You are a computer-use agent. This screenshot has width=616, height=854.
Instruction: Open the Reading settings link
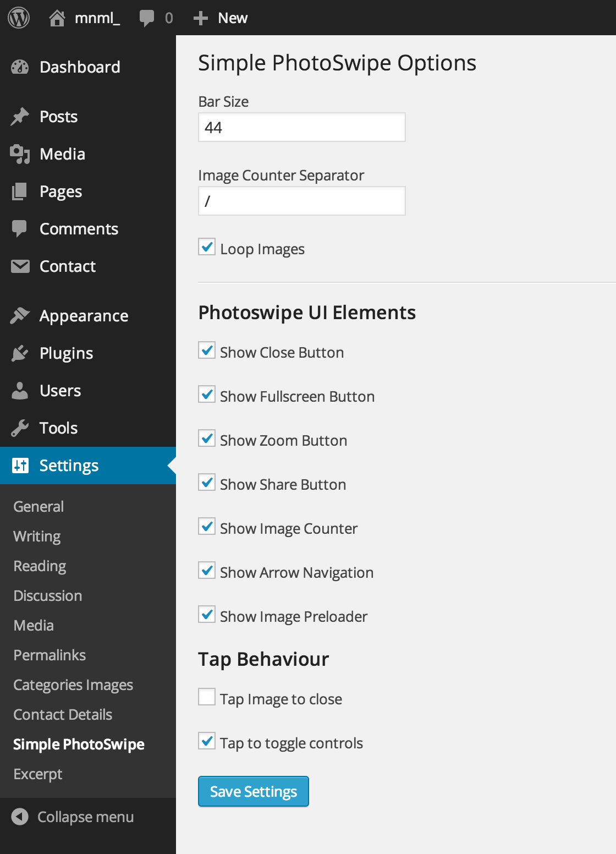click(40, 566)
